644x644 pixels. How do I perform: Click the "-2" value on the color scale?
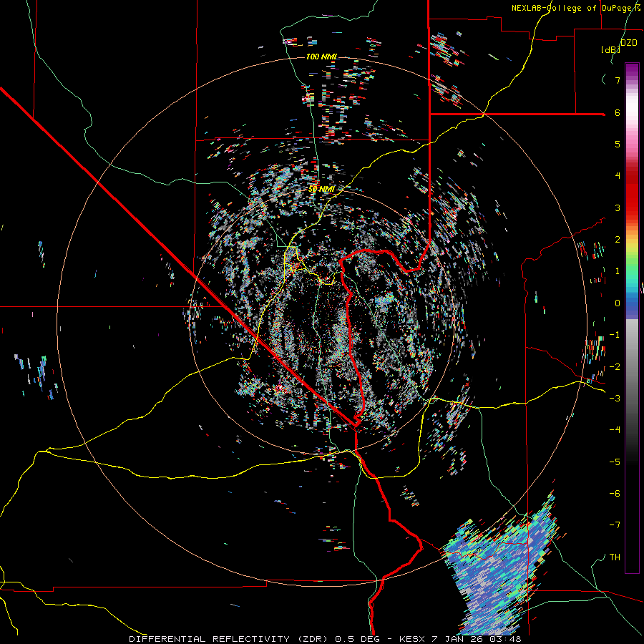tap(615, 366)
